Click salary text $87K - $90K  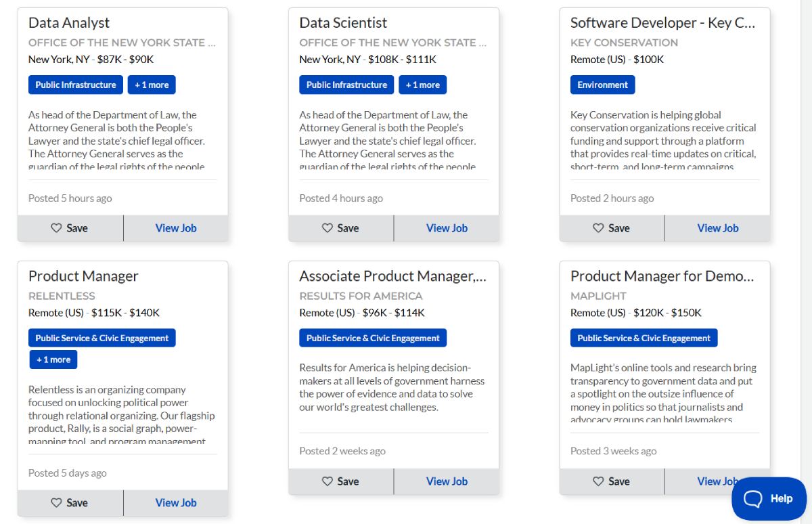125,59
